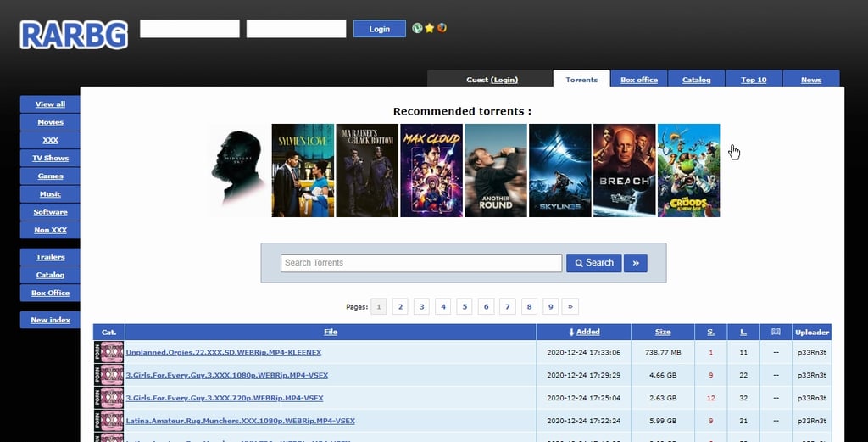Select View all in sidebar

(x=50, y=104)
